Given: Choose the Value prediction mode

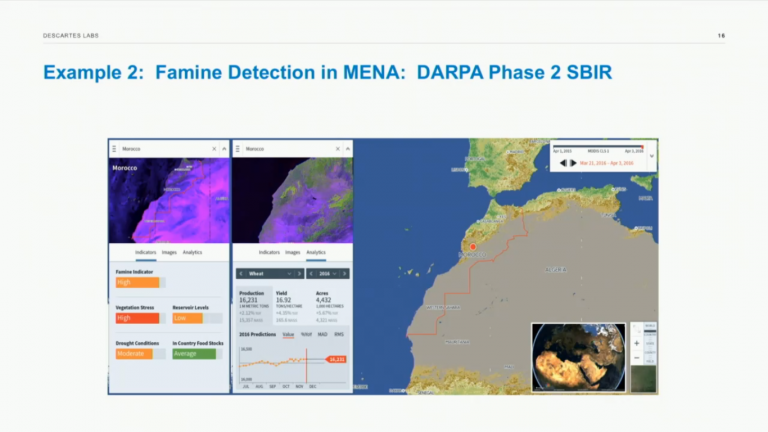Looking at the screenshot, I should (x=288, y=335).
